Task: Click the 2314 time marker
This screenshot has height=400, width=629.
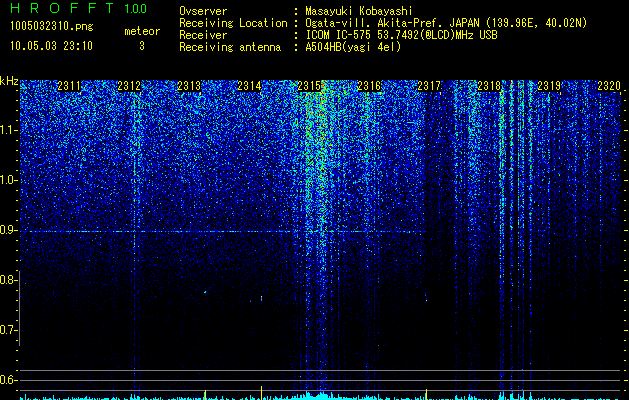Action: point(249,86)
